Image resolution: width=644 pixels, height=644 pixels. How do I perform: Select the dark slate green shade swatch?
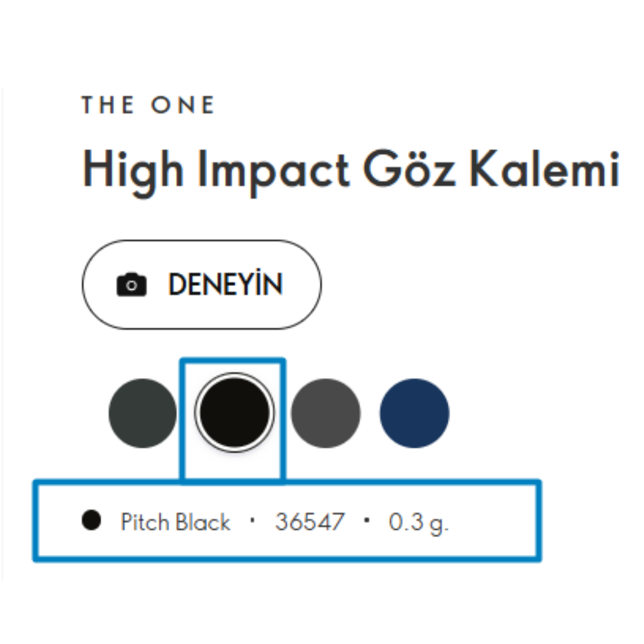[143, 413]
